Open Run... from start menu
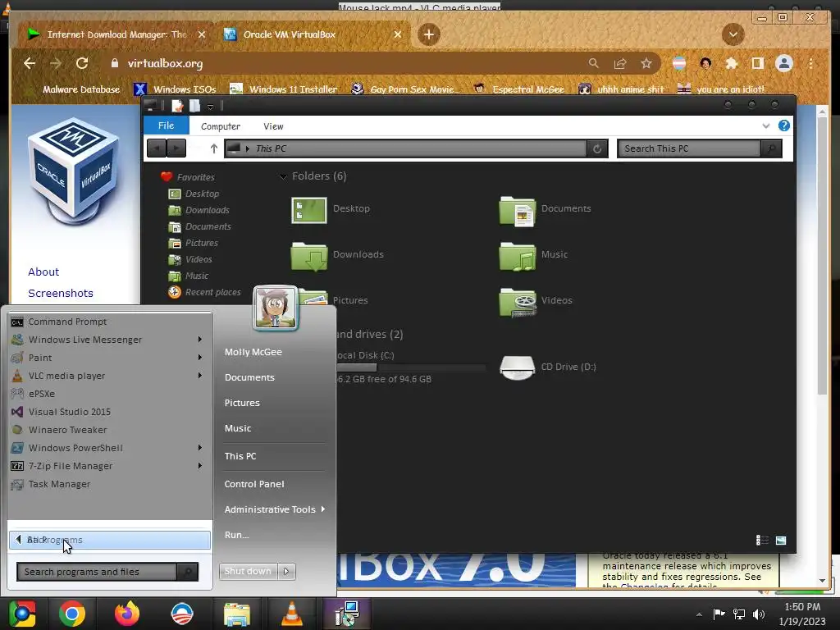The image size is (840, 630). [x=237, y=535]
